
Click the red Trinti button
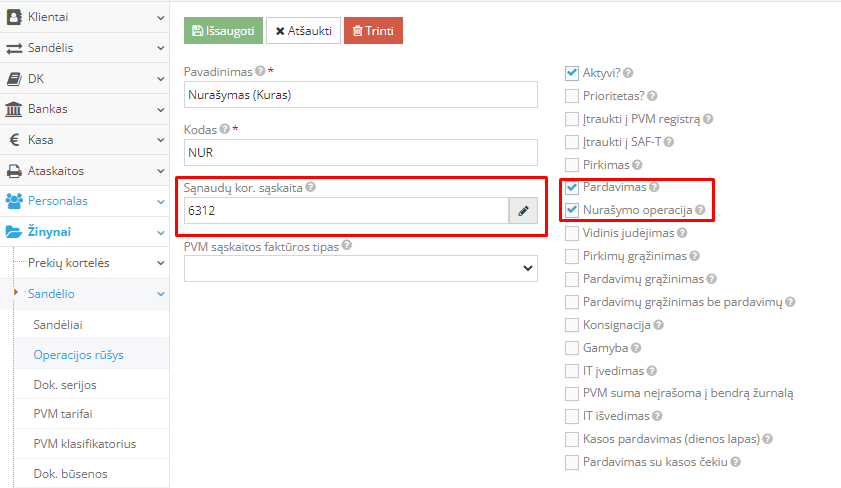373,31
